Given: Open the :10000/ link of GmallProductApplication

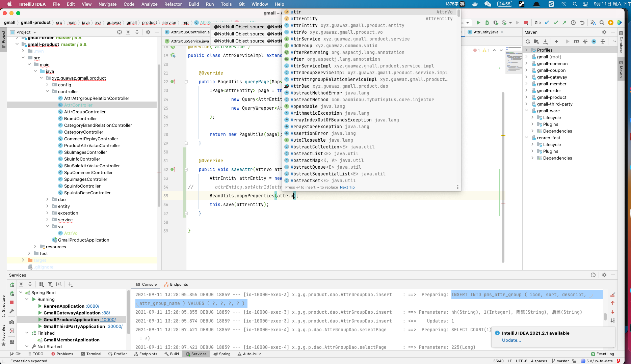Looking at the screenshot, I should coord(108,319).
